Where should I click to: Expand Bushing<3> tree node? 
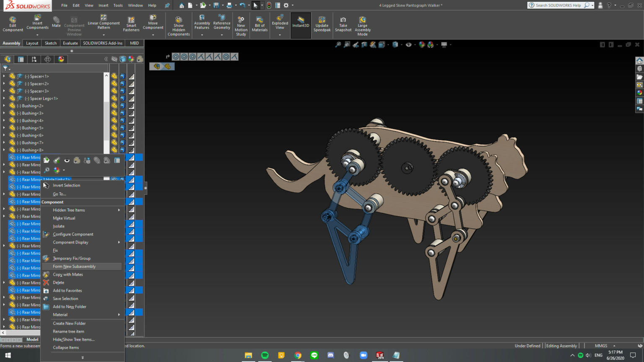4,113
